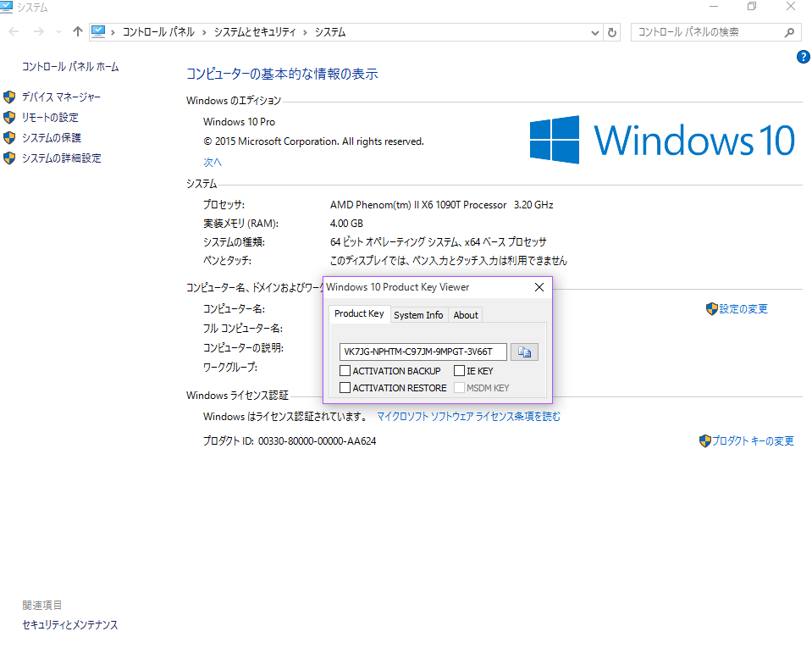
Task: Click product ID 00330-80000-00000-AA624
Action: [x=317, y=440]
